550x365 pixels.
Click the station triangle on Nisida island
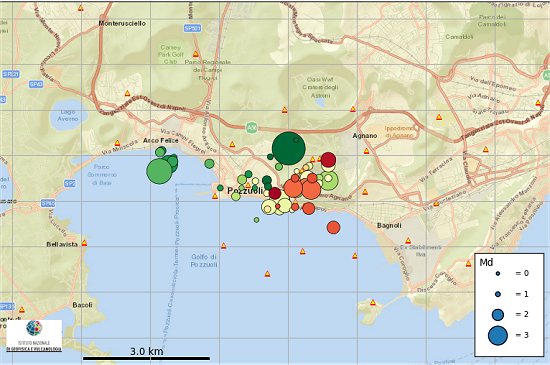(373, 302)
